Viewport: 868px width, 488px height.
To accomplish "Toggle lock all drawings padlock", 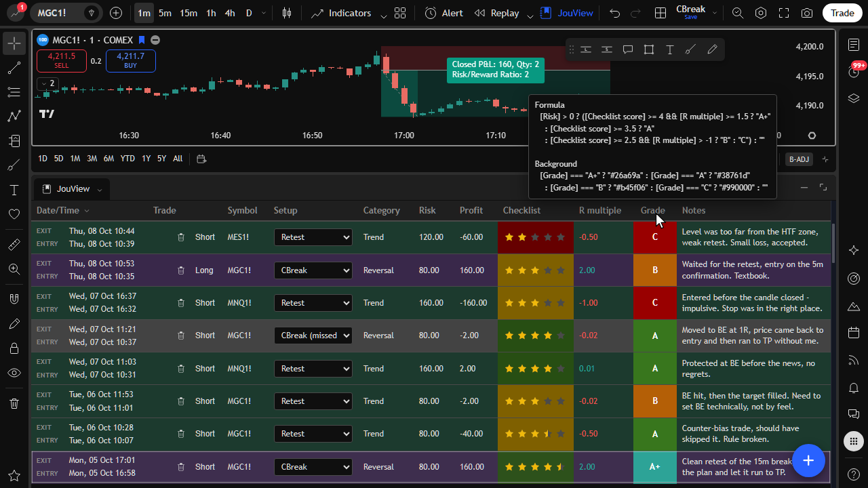I will (x=14, y=348).
